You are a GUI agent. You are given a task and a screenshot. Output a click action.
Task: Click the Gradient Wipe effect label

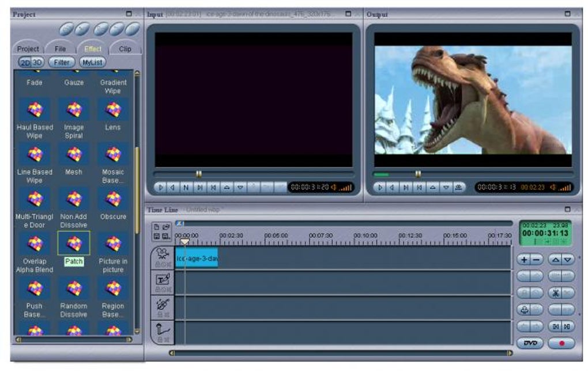point(113,86)
